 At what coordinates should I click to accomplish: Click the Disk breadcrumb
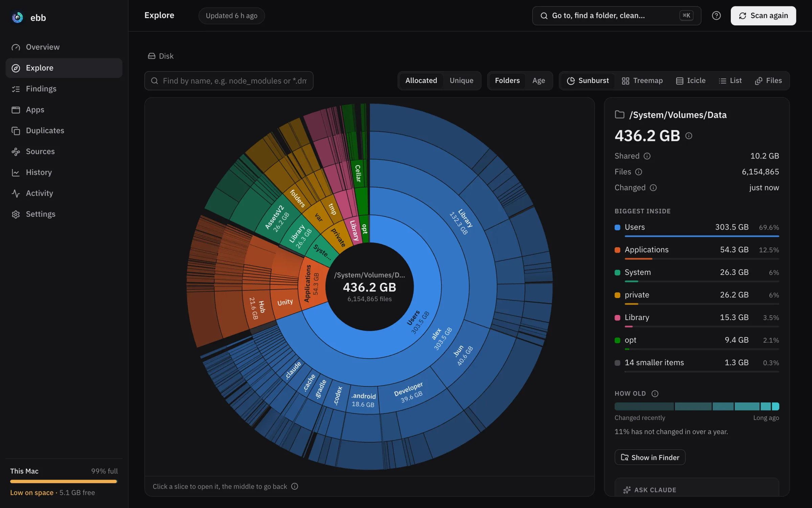click(161, 56)
